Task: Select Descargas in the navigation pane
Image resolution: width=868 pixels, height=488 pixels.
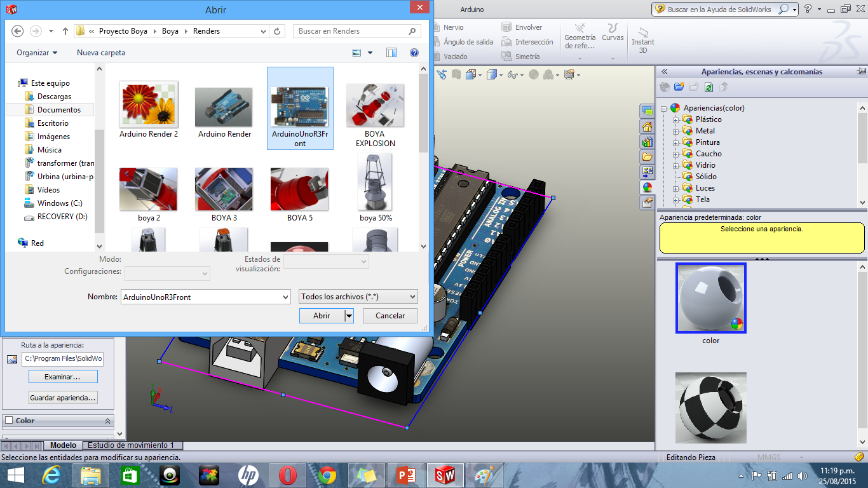Action: (x=54, y=97)
